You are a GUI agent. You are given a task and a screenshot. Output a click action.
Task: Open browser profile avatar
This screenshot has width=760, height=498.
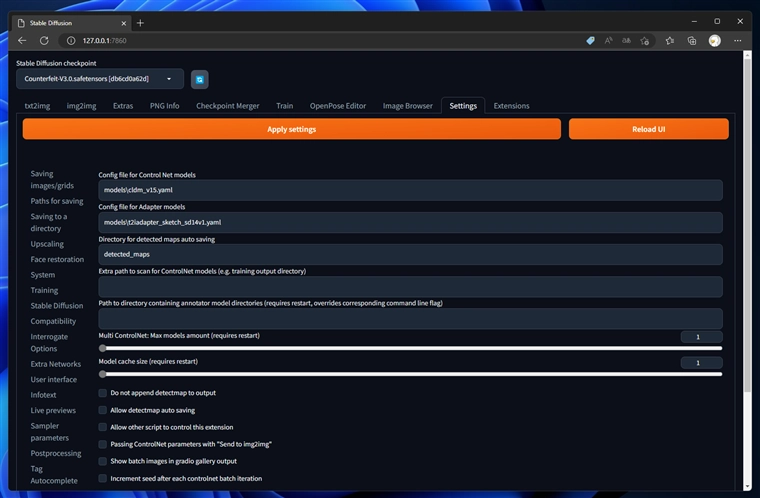714,41
